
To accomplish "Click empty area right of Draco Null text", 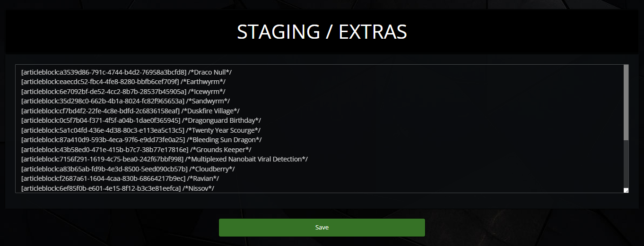I will [426, 72].
